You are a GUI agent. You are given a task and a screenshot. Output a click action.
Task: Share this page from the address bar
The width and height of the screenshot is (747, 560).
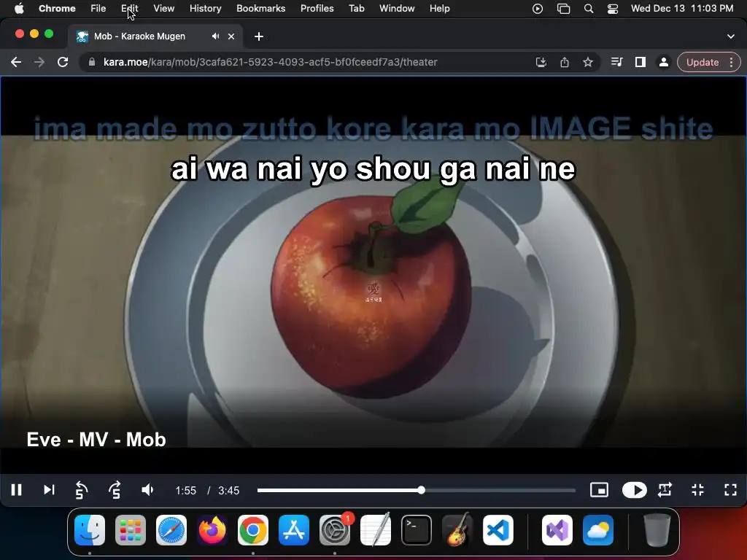point(565,63)
